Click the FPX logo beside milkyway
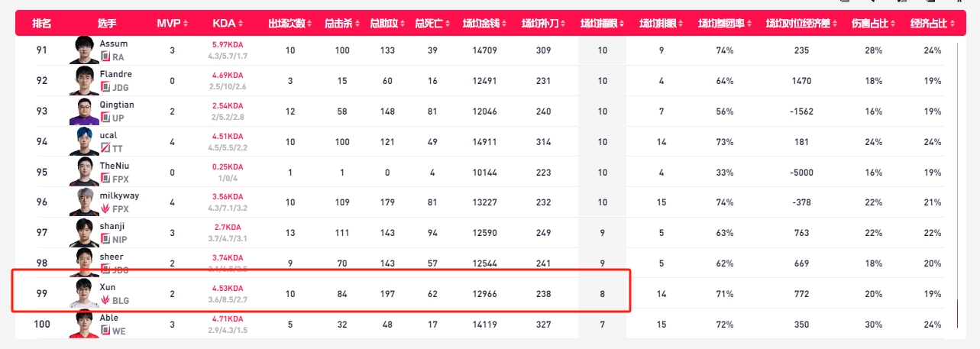Viewport: 980px width, 349px height. 105,208
